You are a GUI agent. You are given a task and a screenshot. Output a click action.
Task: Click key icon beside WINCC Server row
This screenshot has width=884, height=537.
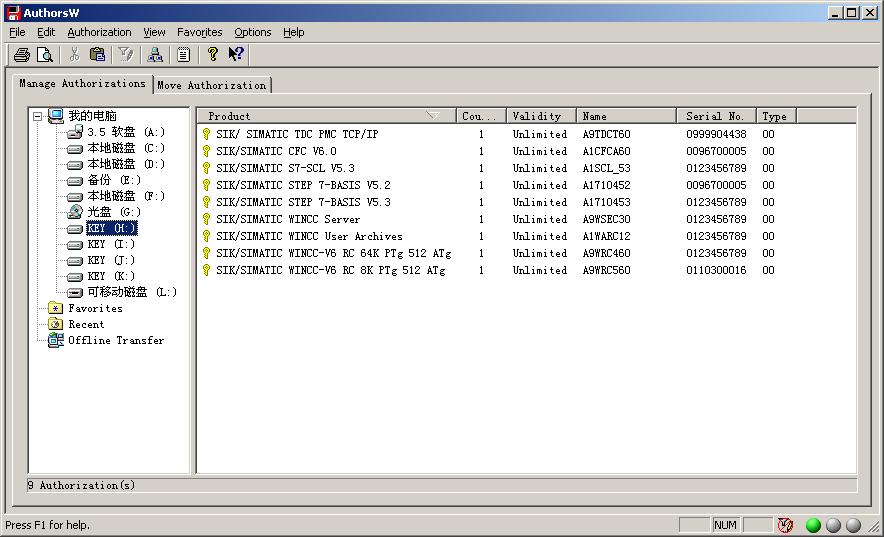[206, 219]
